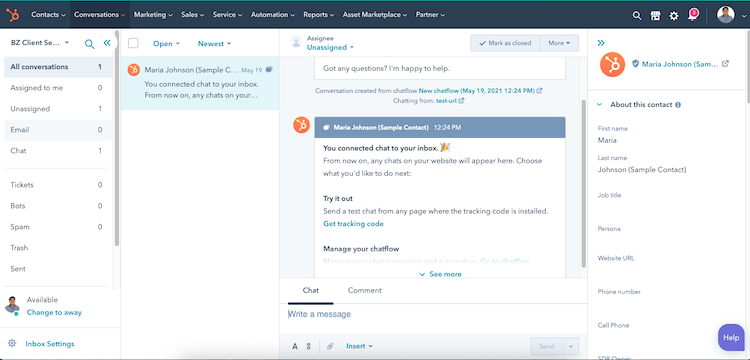Select the All conversations view

pos(58,67)
